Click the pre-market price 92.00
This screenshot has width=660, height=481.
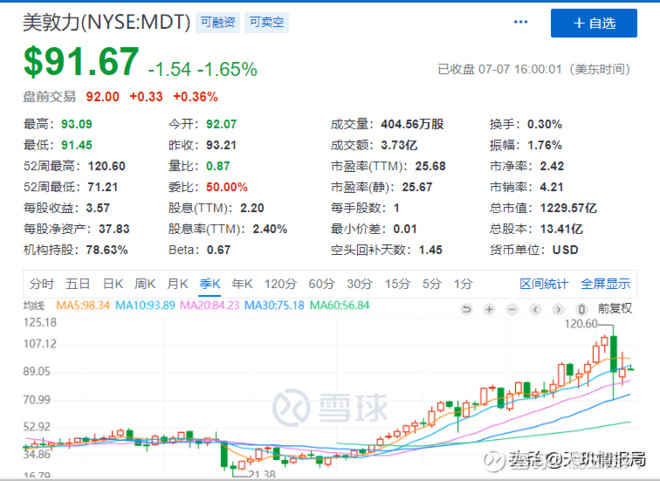[x=102, y=97]
